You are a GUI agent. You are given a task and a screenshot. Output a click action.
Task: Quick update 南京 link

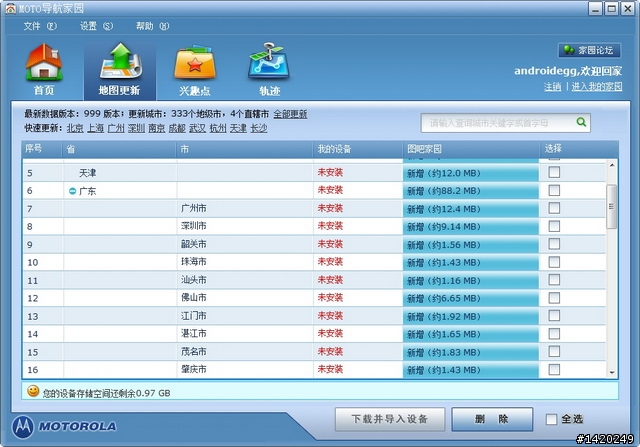pos(157,128)
